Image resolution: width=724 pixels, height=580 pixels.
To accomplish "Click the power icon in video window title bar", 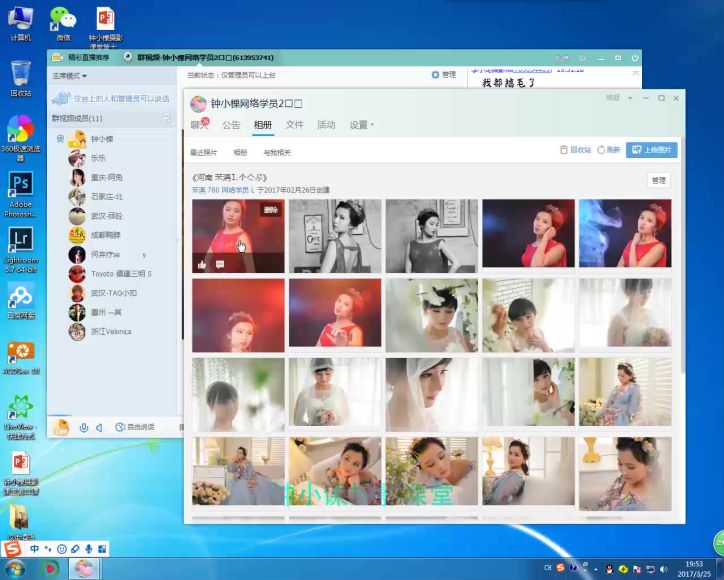I will click(x=635, y=58).
